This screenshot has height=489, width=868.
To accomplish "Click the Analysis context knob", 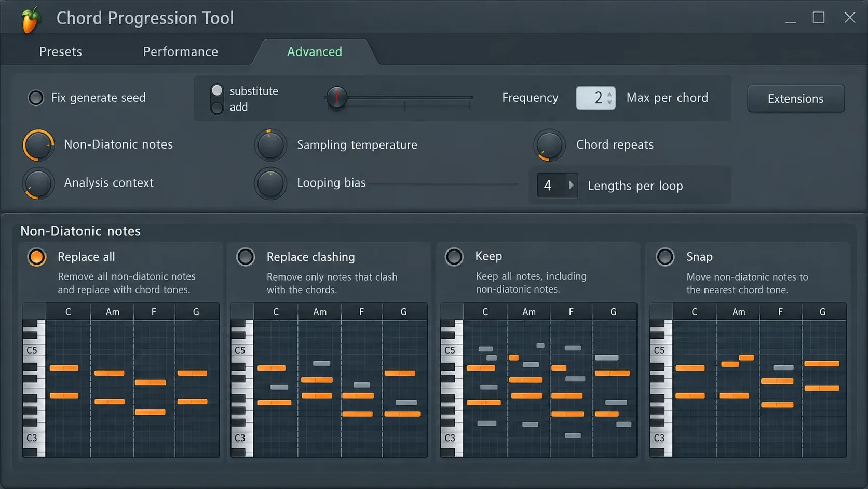I will (x=38, y=183).
